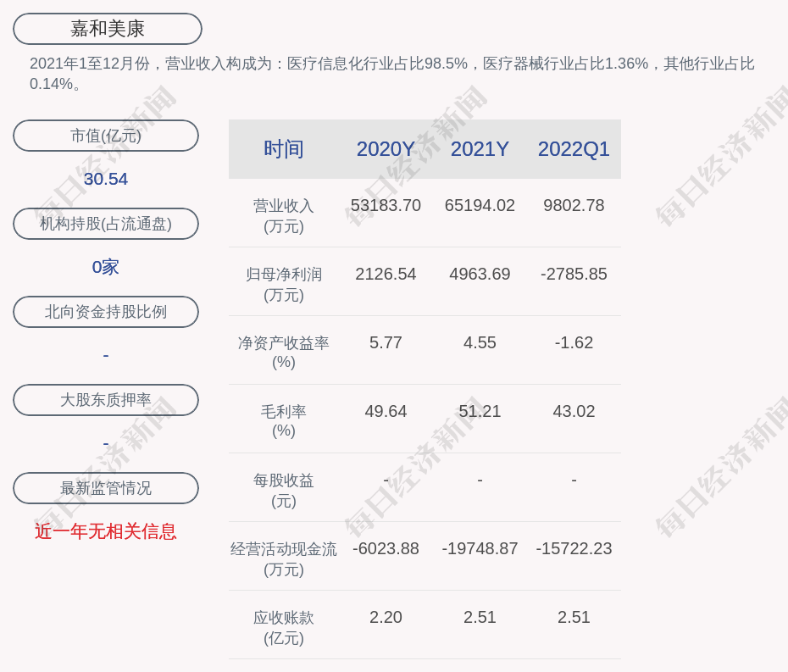Click the red 近一年无相关信息 notice
The width and height of the screenshot is (788, 672).
click(x=106, y=531)
